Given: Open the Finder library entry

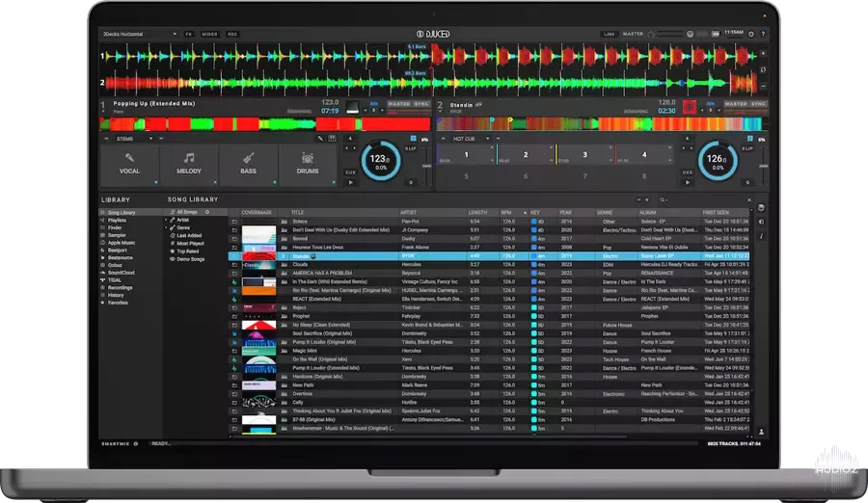Looking at the screenshot, I should (x=115, y=227).
